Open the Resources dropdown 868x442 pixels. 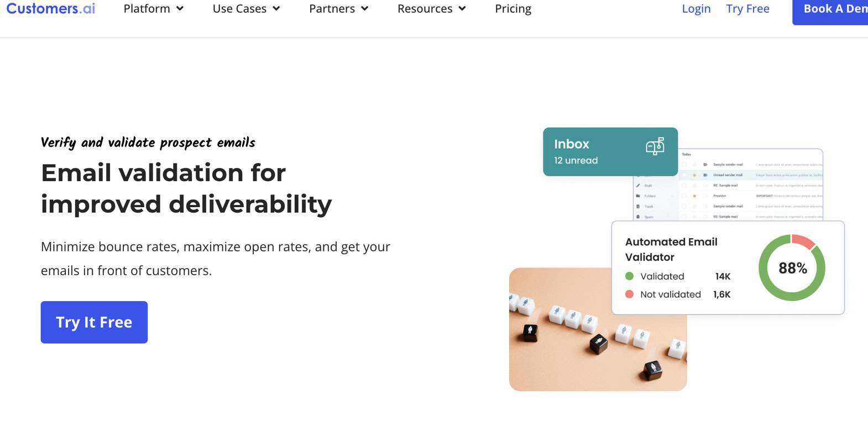click(x=431, y=8)
